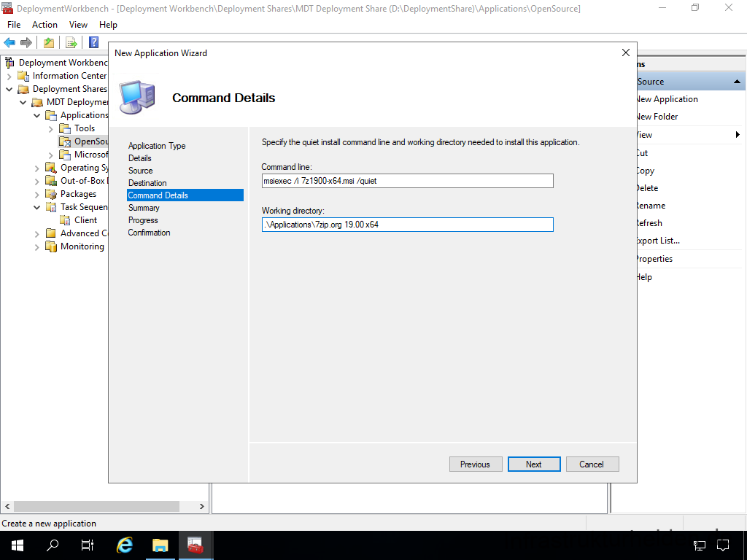Click the Tools folder icon in tree

pos(65,128)
